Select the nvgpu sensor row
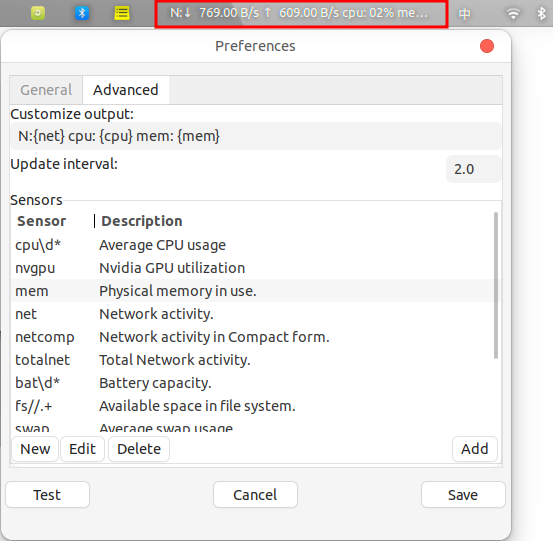The width and height of the screenshot is (553, 541). tap(253, 268)
